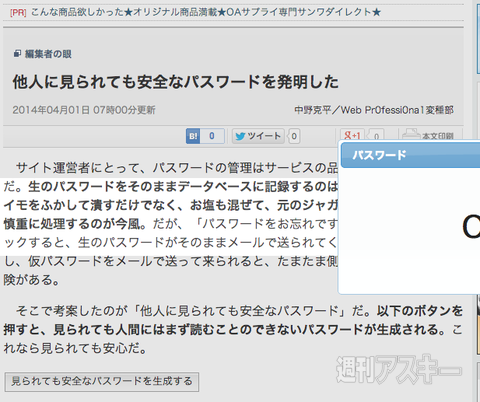Share the article with the ツイート button
This screenshot has height=402, width=480.
pos(258,136)
